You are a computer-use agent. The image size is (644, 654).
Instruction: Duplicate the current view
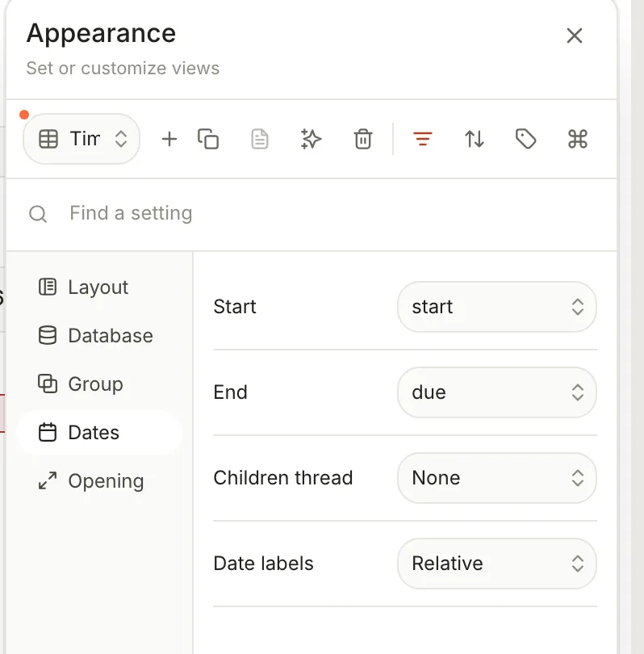[208, 139]
